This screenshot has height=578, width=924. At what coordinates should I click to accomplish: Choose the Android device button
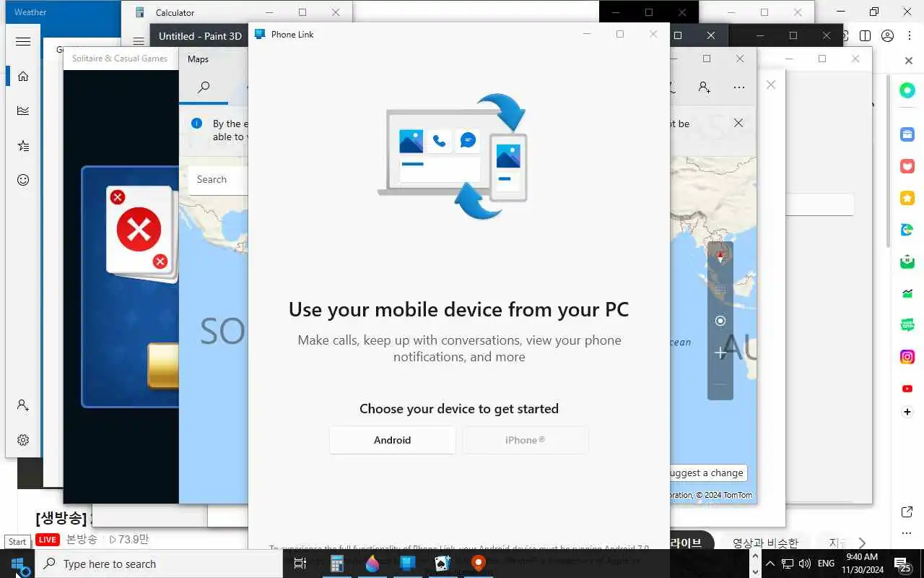392,440
